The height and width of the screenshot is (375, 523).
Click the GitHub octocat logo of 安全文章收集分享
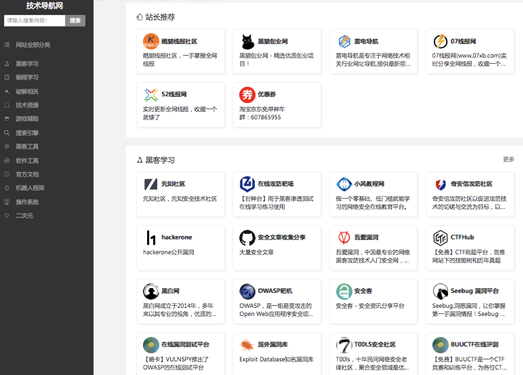247,238
